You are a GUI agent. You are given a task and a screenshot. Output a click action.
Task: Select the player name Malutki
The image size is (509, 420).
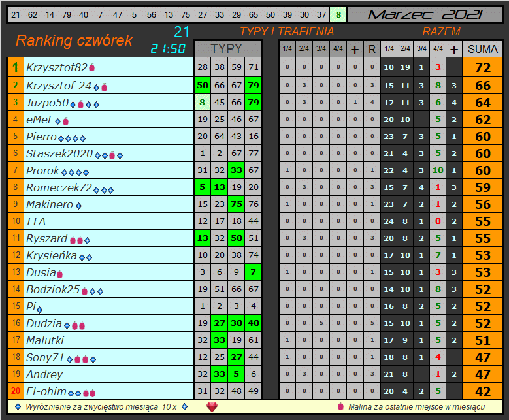pyautogui.click(x=45, y=340)
